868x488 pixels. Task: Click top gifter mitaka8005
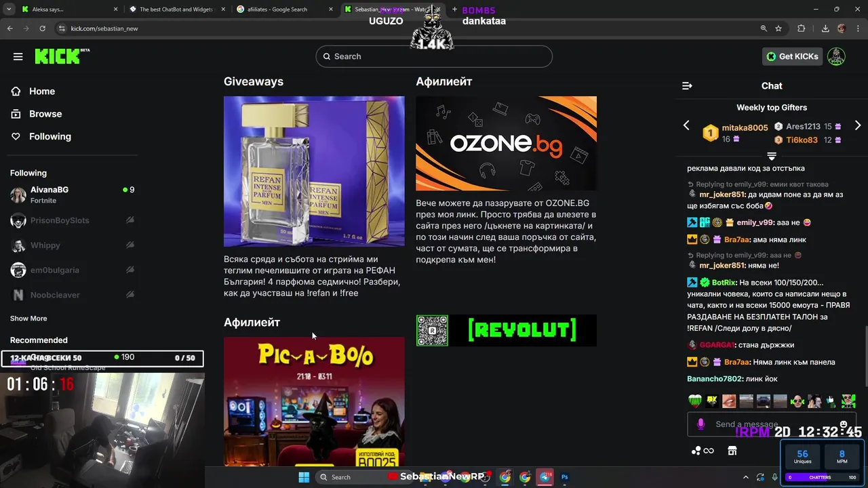pyautogui.click(x=745, y=127)
